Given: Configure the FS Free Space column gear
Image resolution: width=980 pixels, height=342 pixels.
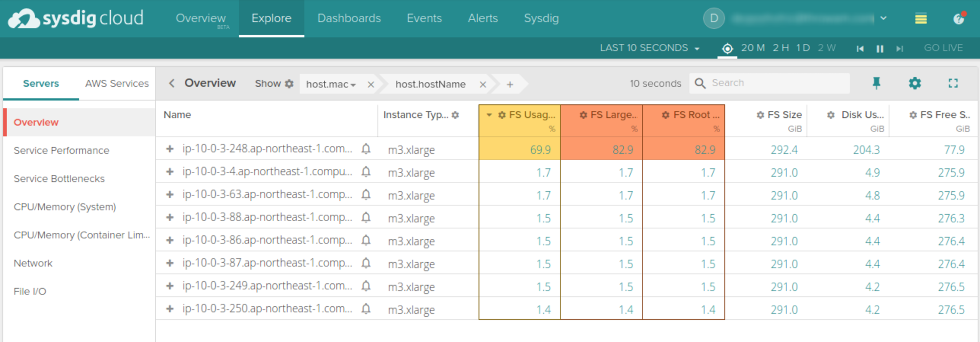Looking at the screenshot, I should 913,115.
